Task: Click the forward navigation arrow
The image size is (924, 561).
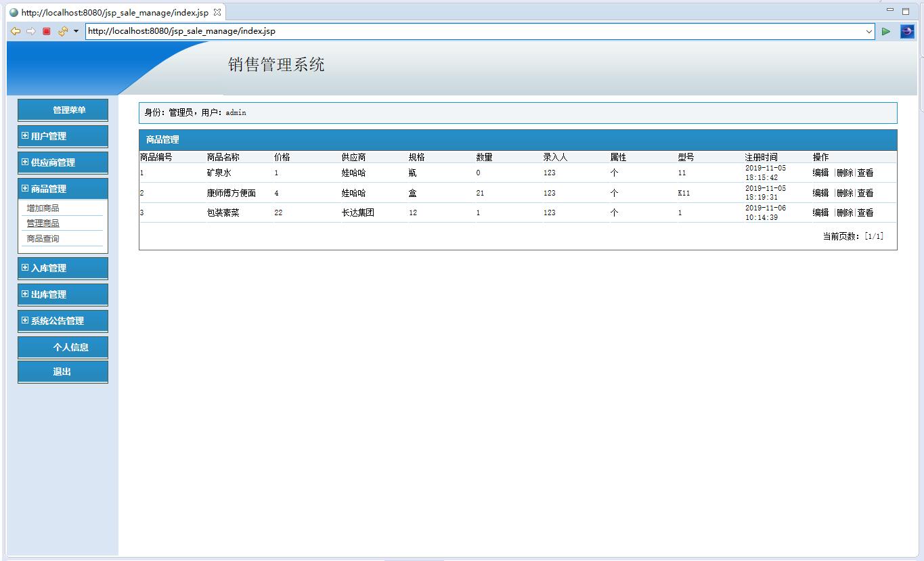Action: click(30, 31)
